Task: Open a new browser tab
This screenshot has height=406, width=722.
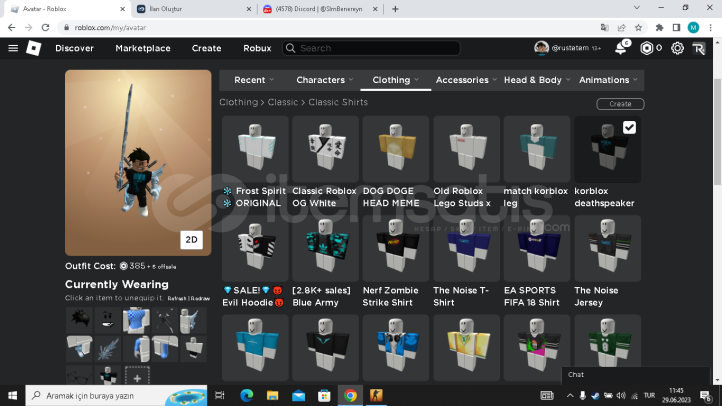Action: tap(395, 9)
